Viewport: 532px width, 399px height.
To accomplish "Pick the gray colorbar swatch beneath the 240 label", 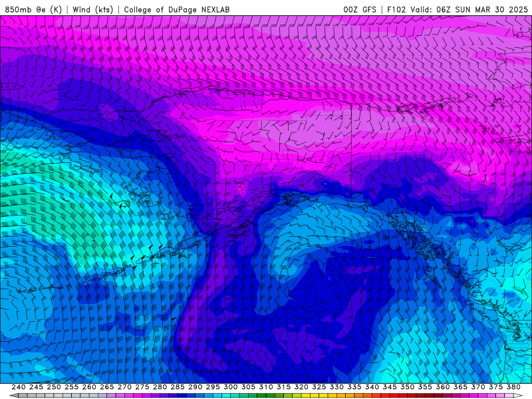I will tap(22, 396).
